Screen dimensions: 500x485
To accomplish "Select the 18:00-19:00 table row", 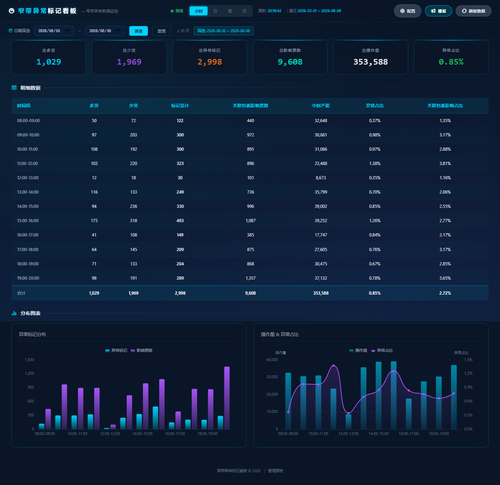I will click(250, 264).
